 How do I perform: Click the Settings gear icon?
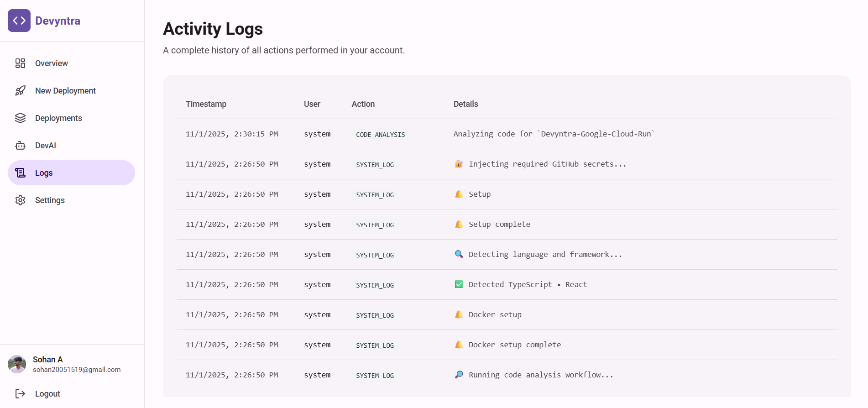coord(20,200)
